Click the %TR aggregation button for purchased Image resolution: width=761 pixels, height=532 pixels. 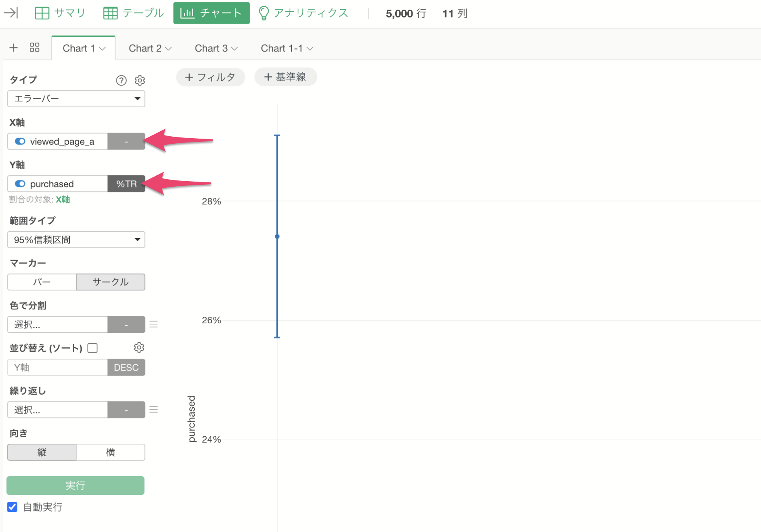coord(126,184)
